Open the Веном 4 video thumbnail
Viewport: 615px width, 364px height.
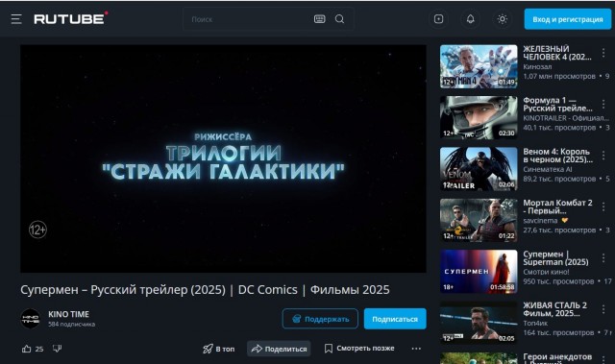(x=479, y=169)
